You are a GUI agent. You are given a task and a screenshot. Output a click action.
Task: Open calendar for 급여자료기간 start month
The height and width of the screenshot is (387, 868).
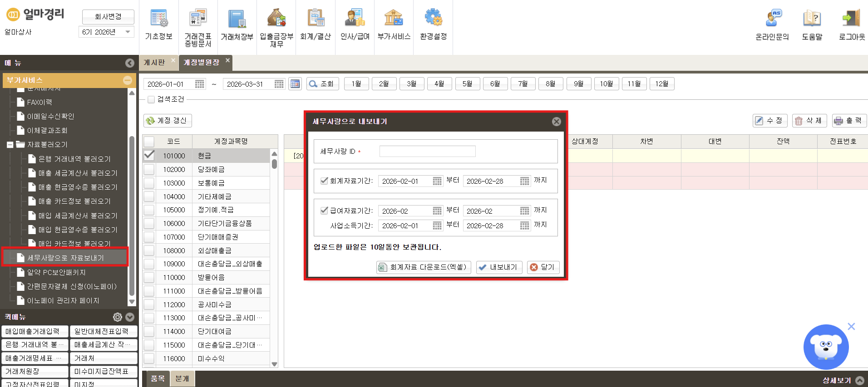click(x=437, y=211)
